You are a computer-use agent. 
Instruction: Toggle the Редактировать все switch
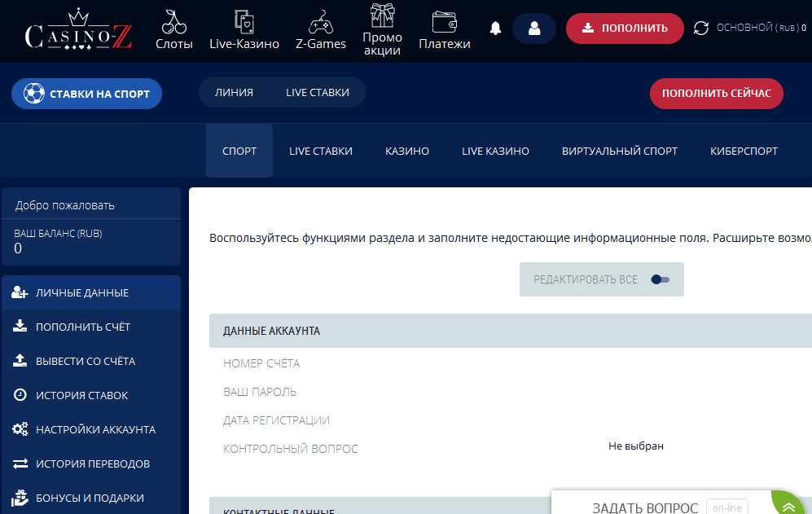660,279
